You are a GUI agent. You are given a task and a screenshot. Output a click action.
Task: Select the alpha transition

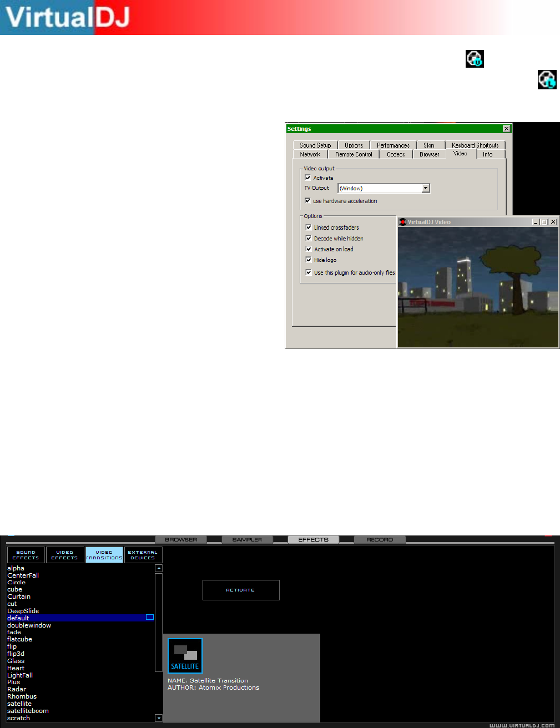pyautogui.click(x=16, y=568)
